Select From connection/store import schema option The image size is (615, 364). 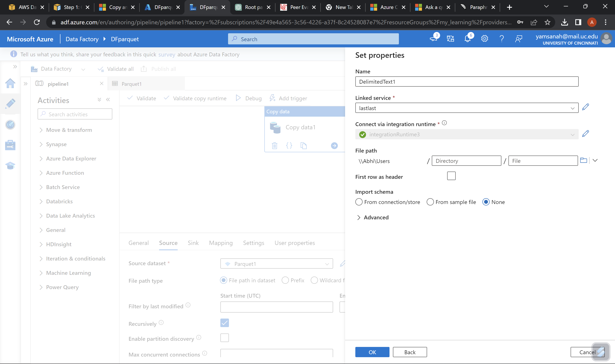359,202
